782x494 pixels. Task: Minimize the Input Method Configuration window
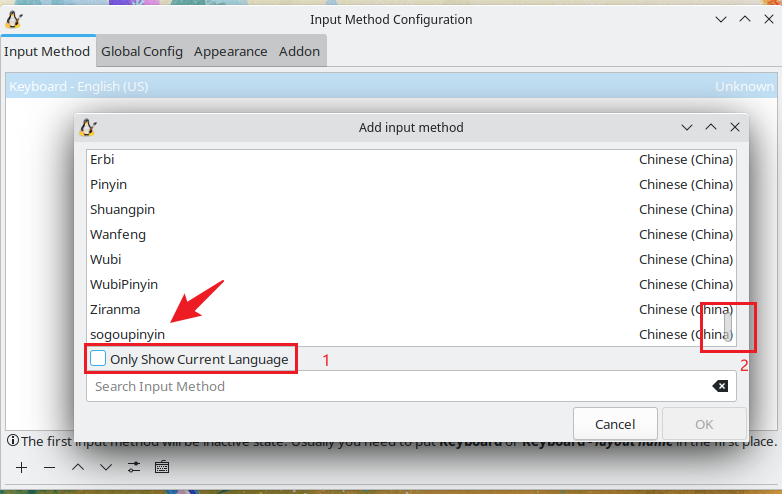pyautogui.click(x=721, y=19)
